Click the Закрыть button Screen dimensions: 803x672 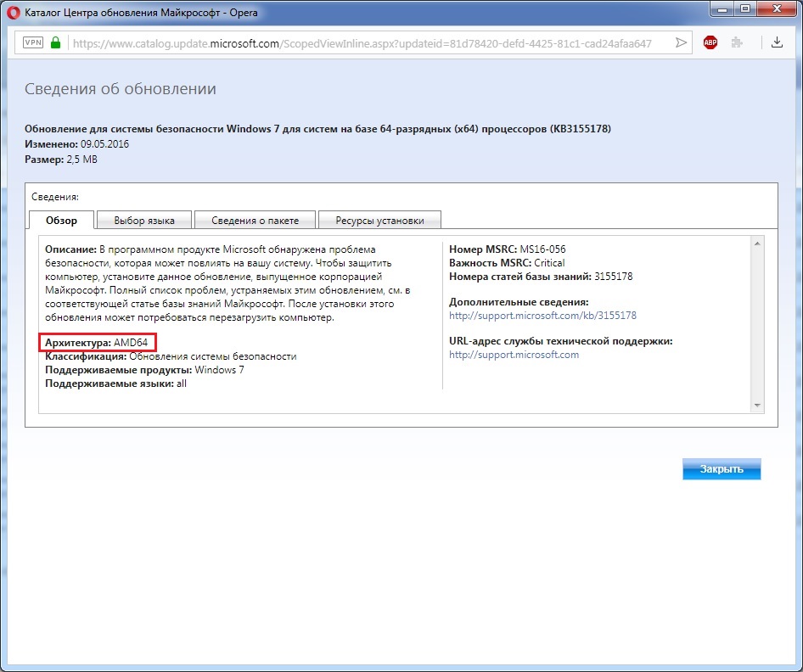pyautogui.click(x=721, y=469)
